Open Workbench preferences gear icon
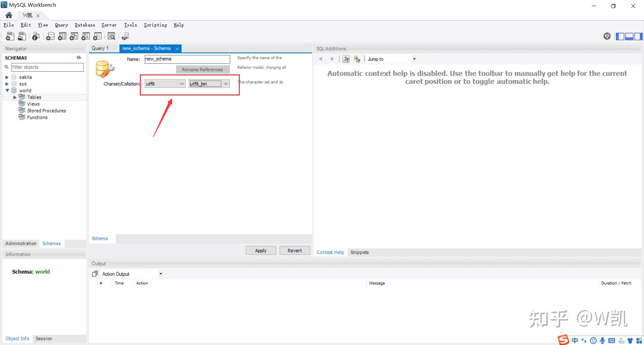 [x=607, y=36]
